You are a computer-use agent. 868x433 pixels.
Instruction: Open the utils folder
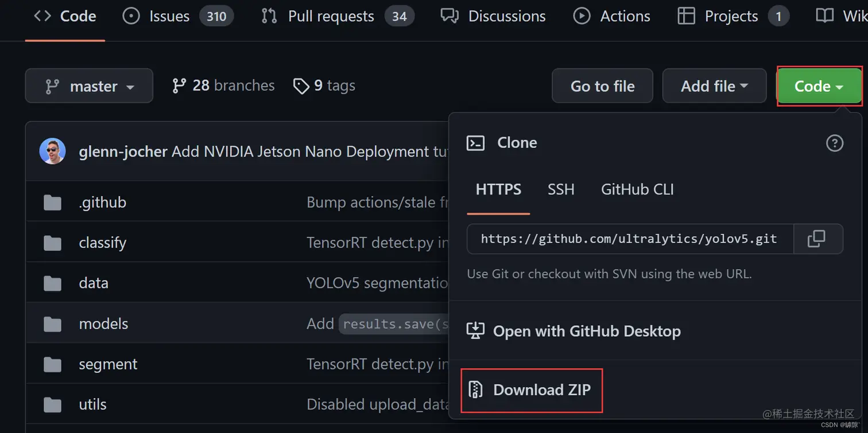(x=92, y=404)
